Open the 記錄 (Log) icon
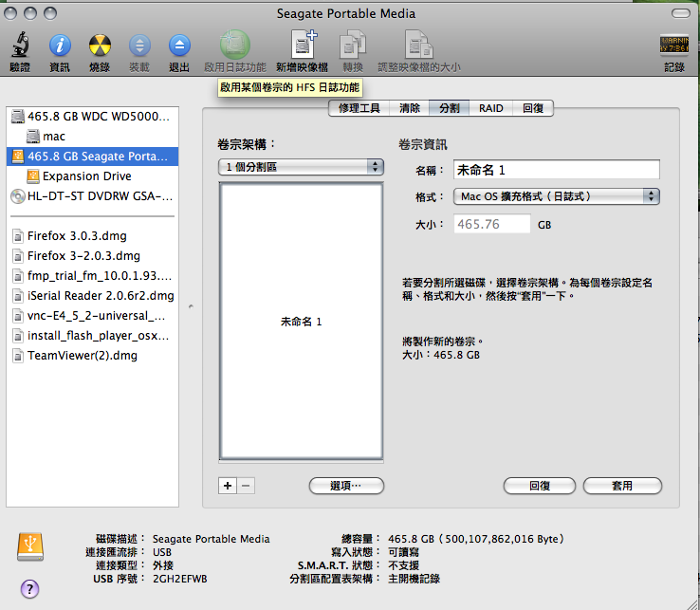700x610 pixels. pyautogui.click(x=674, y=45)
